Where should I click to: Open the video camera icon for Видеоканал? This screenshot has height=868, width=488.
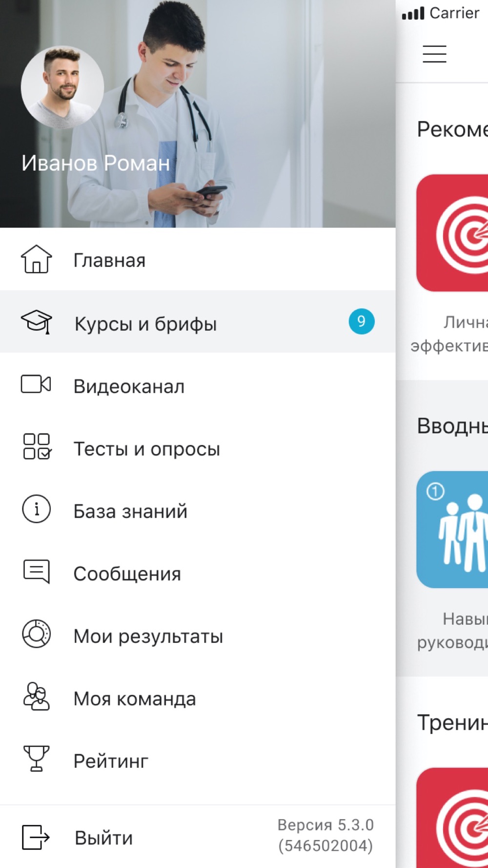tap(36, 384)
